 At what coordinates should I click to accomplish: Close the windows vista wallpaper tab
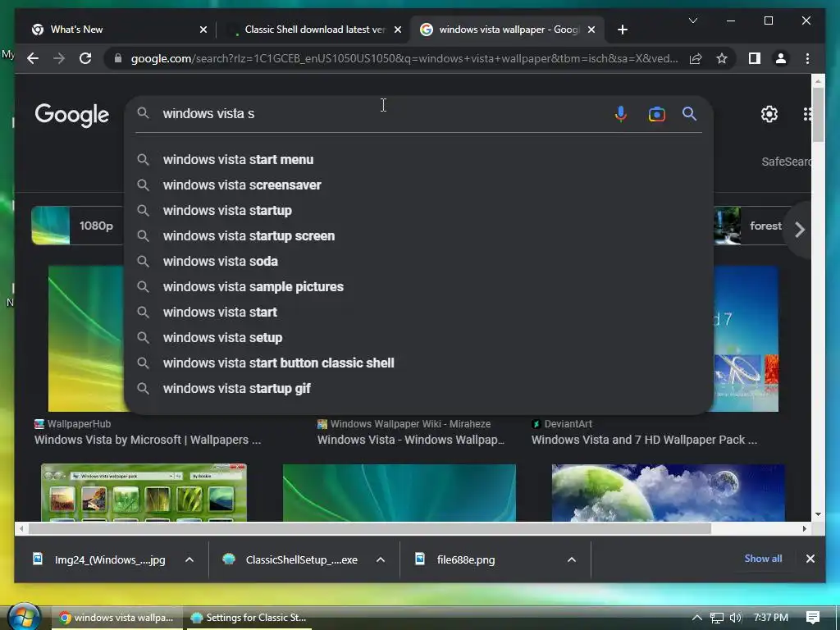591,30
